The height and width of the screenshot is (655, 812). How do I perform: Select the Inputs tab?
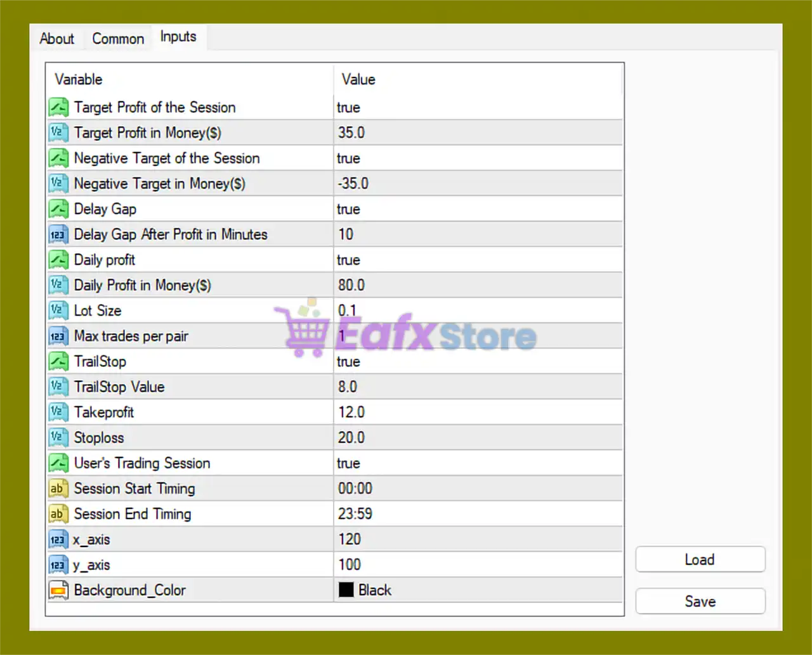pyautogui.click(x=178, y=37)
